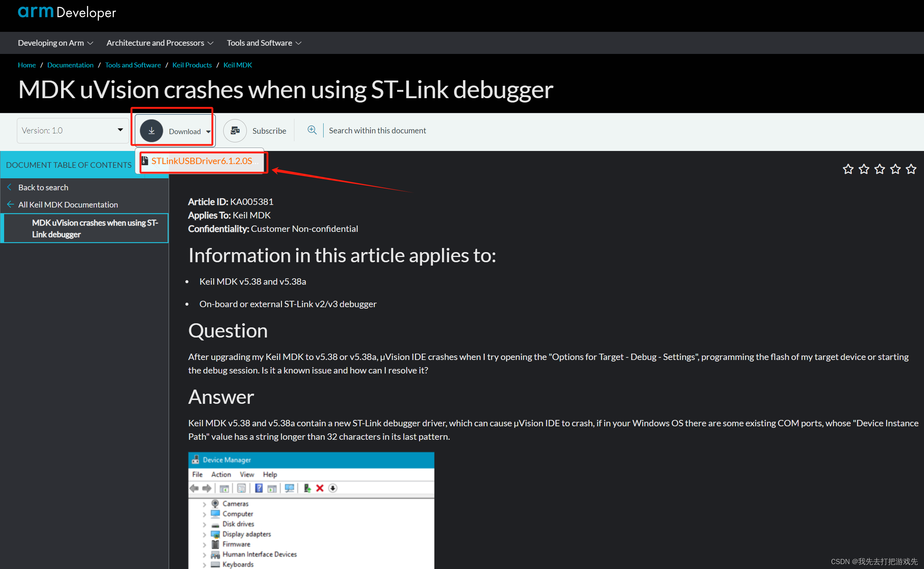Viewport: 924px width, 569px height.
Task: Click the Keyboards icon in Device Manager
Action: click(215, 565)
